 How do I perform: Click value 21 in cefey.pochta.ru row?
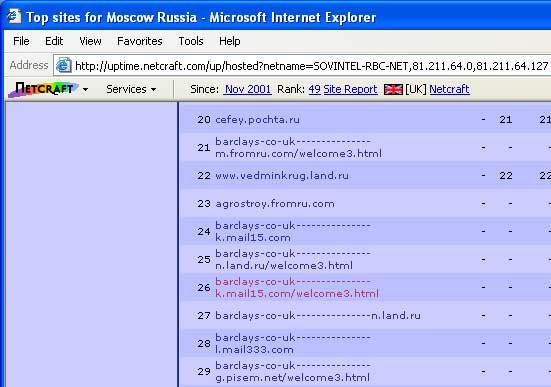[x=506, y=120]
